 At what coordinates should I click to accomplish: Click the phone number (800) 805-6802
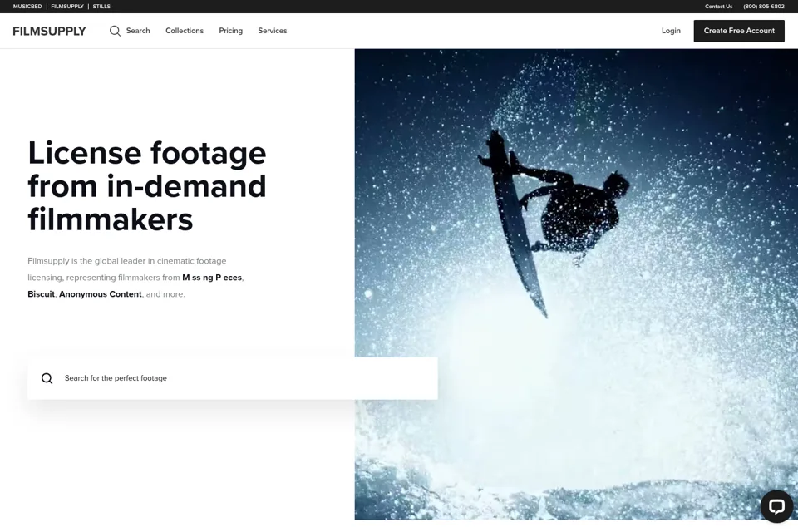pyautogui.click(x=763, y=7)
